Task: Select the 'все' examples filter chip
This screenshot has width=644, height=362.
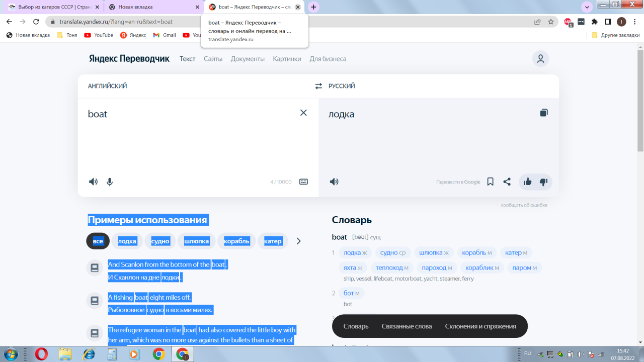Action: point(98,241)
